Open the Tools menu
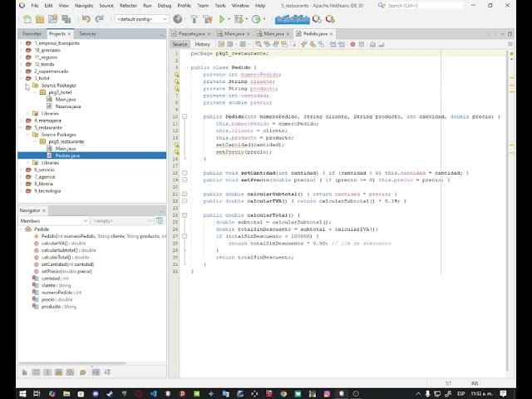 [220, 6]
